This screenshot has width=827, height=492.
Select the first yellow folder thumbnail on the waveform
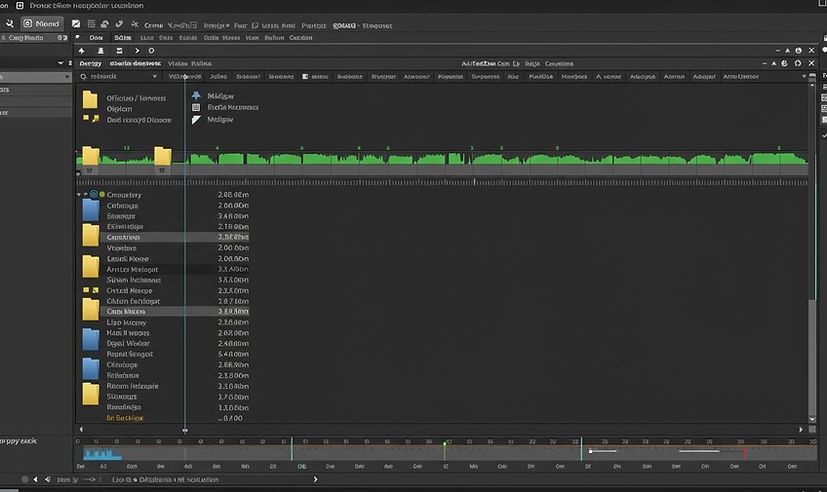click(91, 156)
